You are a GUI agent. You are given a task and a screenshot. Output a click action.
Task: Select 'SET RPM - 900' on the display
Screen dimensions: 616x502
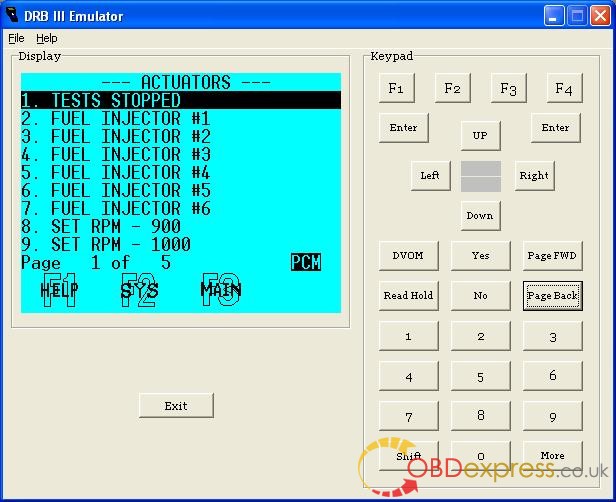pyautogui.click(x=116, y=227)
